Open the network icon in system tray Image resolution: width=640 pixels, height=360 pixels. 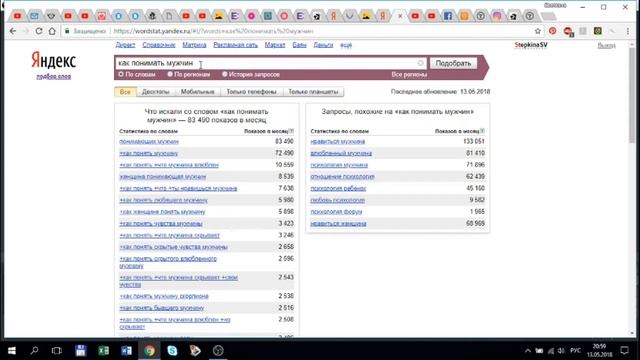(x=551, y=351)
